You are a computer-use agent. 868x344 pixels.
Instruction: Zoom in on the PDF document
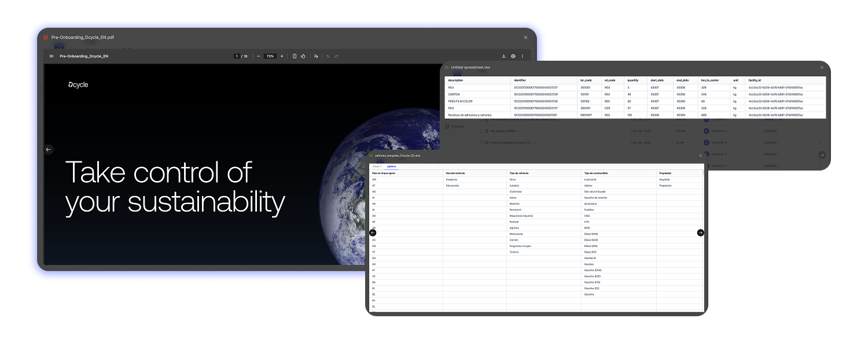click(x=282, y=56)
